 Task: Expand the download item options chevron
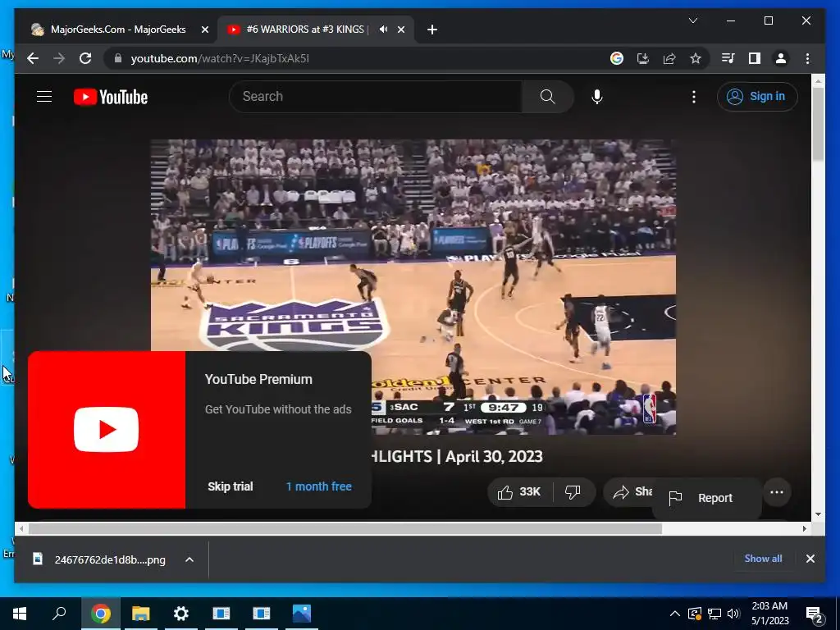[x=189, y=559]
